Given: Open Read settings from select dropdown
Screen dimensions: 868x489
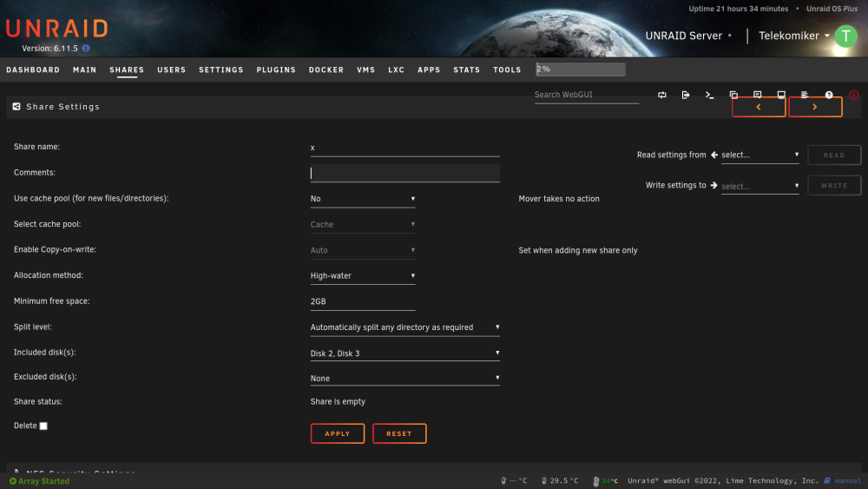Looking at the screenshot, I should [760, 155].
